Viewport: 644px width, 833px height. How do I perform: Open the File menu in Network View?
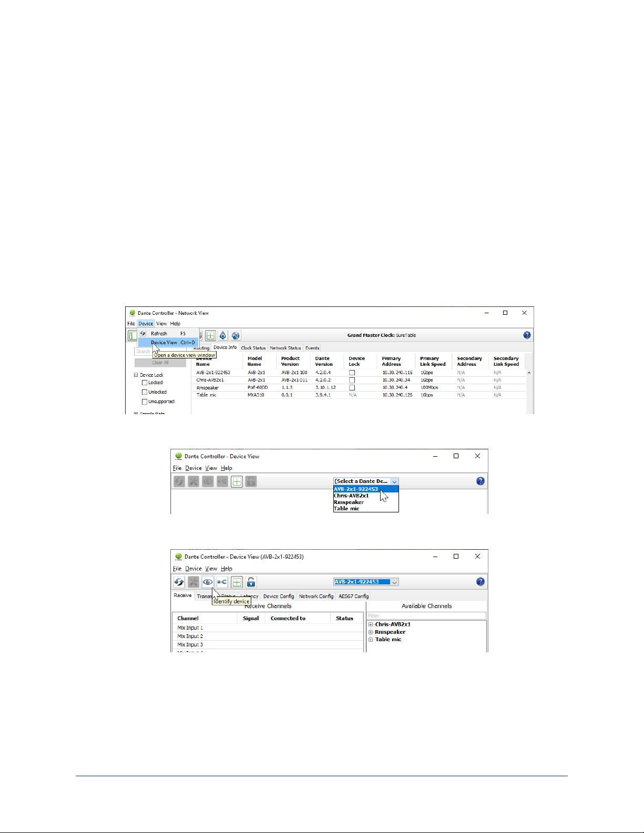(x=131, y=324)
